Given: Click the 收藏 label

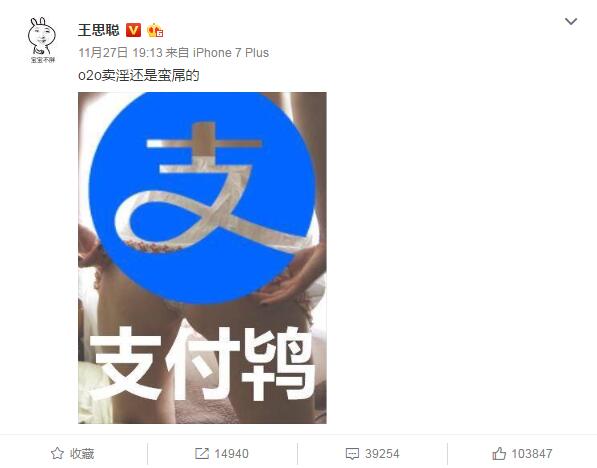Looking at the screenshot, I should click(82, 454).
